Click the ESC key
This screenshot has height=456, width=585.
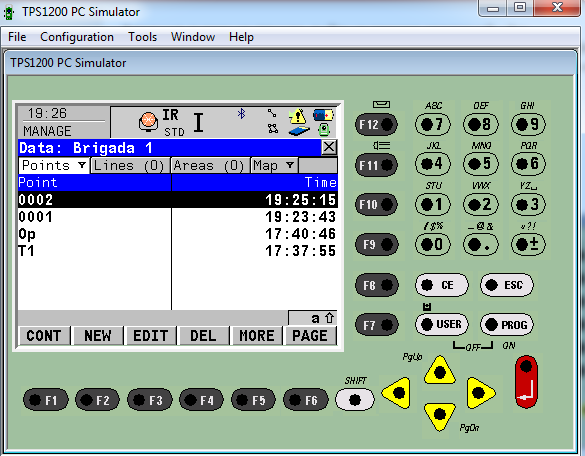click(x=507, y=285)
